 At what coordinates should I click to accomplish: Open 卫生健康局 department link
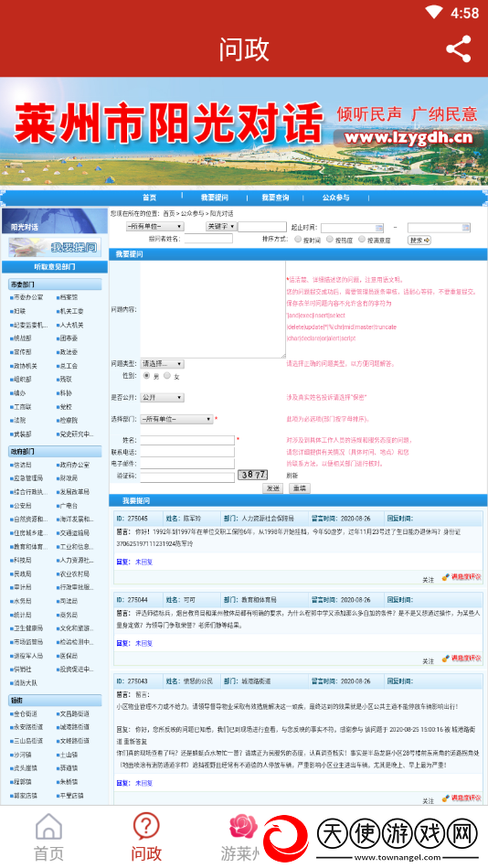[27, 628]
